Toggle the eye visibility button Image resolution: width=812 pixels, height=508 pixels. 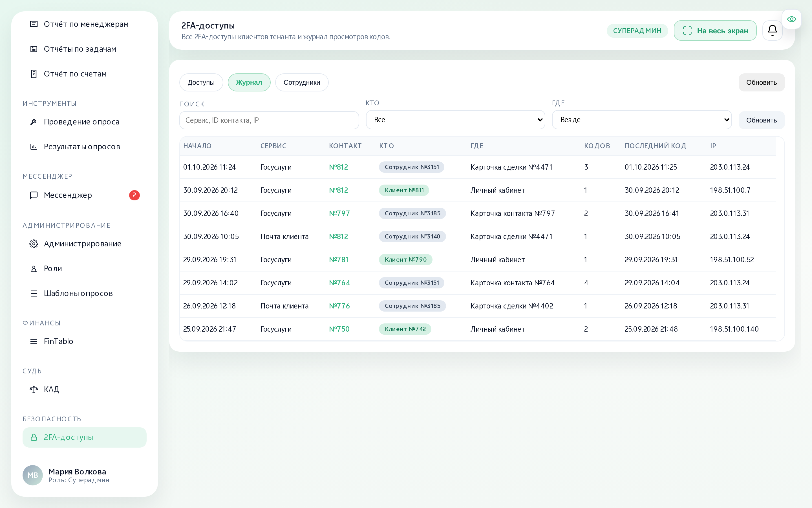[x=791, y=19]
